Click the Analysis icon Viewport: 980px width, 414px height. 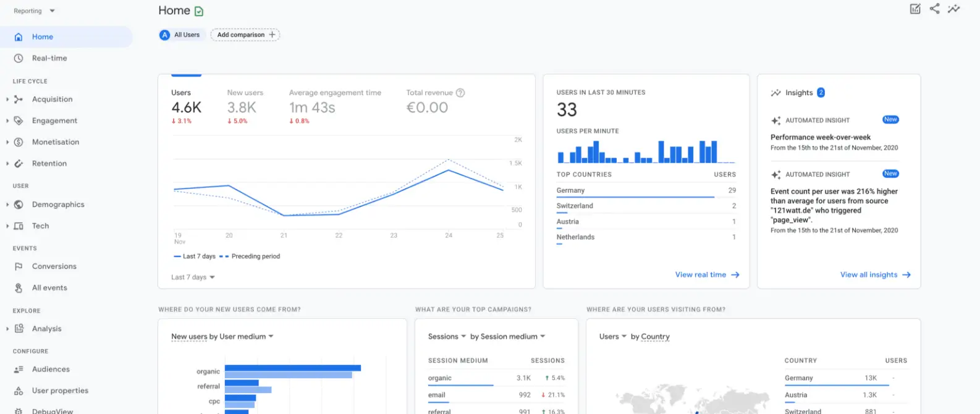coord(19,329)
